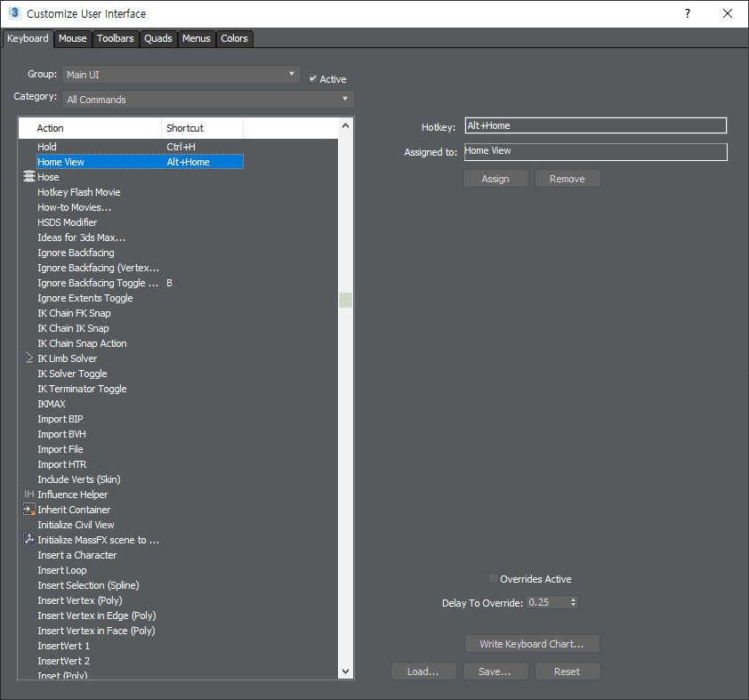This screenshot has height=700, width=749.
Task: Click the Influence Helper icon
Action: coord(29,495)
